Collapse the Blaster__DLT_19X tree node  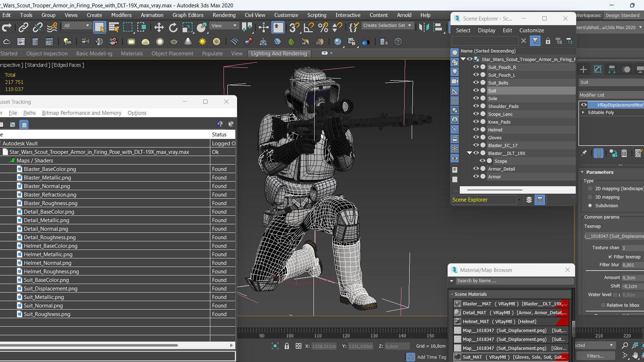coord(469,153)
